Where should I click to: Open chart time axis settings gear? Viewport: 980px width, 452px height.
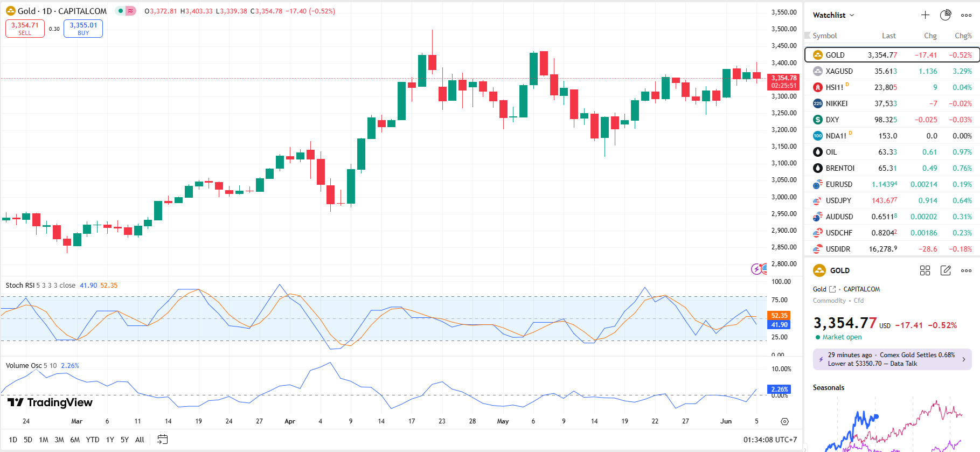(784, 421)
